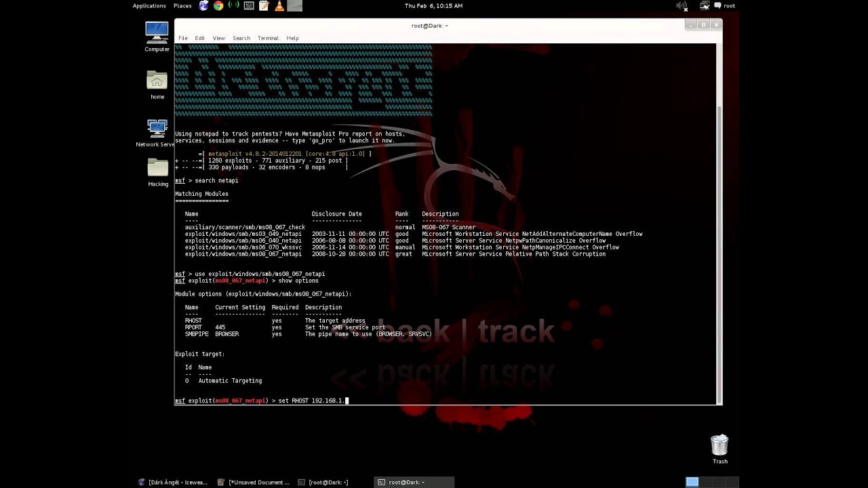Open the Network Servers desktop icon
Viewport: 868px width, 488px height.
click(x=157, y=133)
